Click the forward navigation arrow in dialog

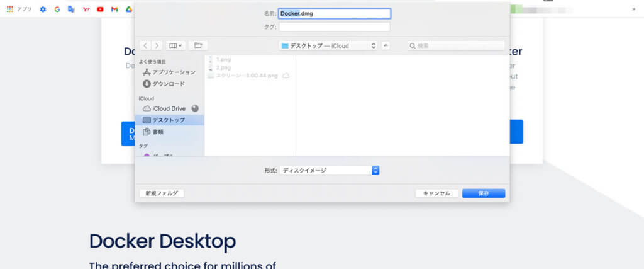coord(157,45)
